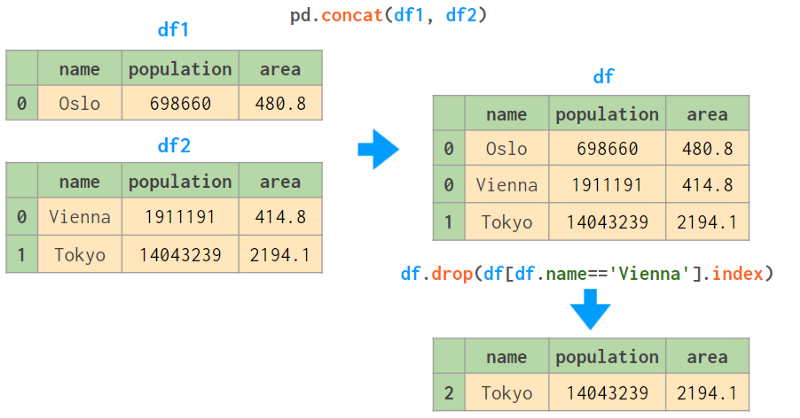Viewport: 800px width, 418px height.
Task: Click the df2 title label
Action: 173,145
